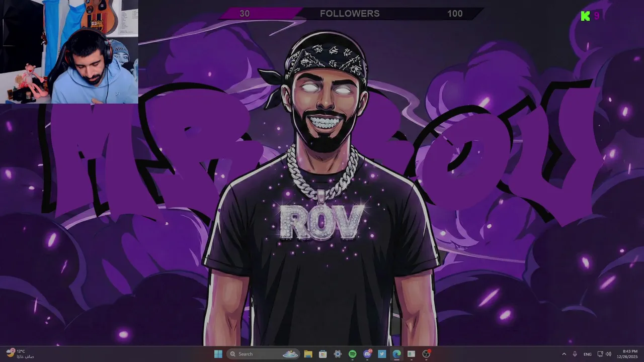Open the volume speaker tray icon

(608, 354)
